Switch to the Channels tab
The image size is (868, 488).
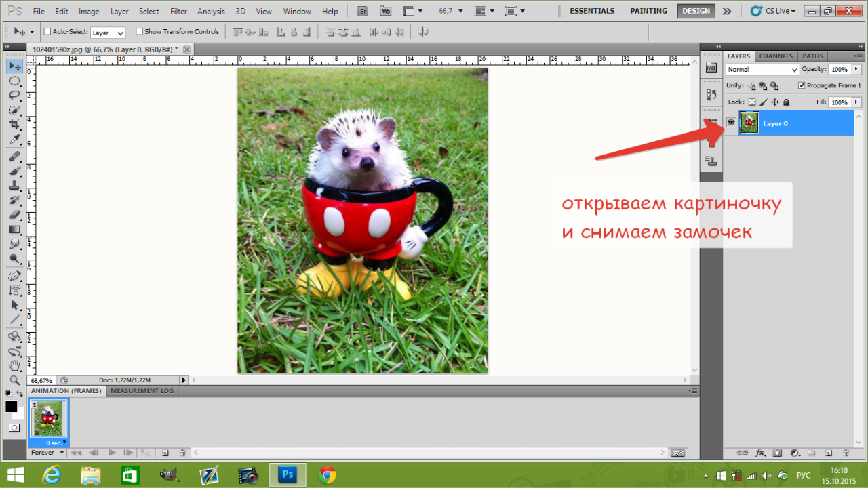tap(776, 56)
